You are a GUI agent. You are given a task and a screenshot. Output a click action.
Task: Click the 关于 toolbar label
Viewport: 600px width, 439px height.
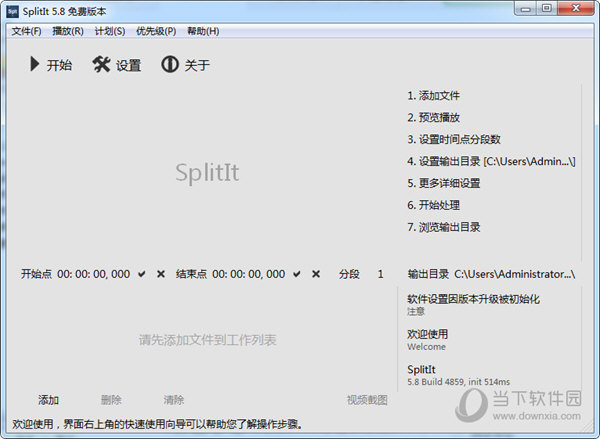(197, 65)
